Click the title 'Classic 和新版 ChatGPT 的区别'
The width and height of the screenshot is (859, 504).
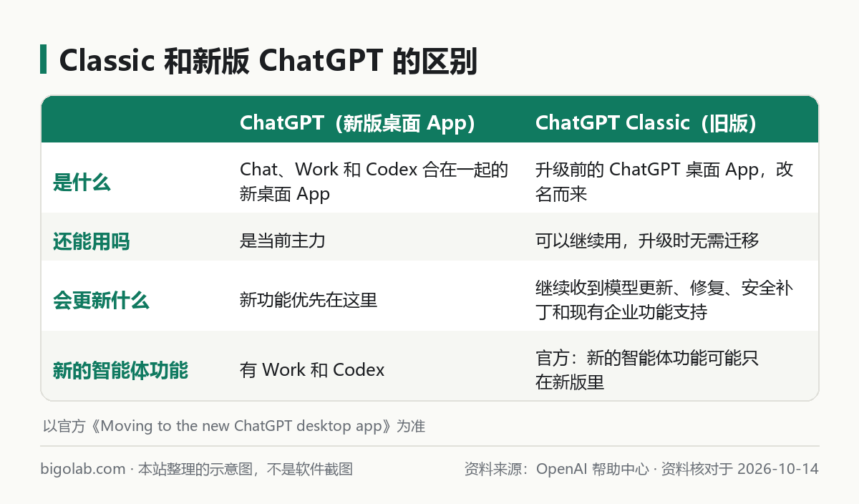click(x=268, y=61)
